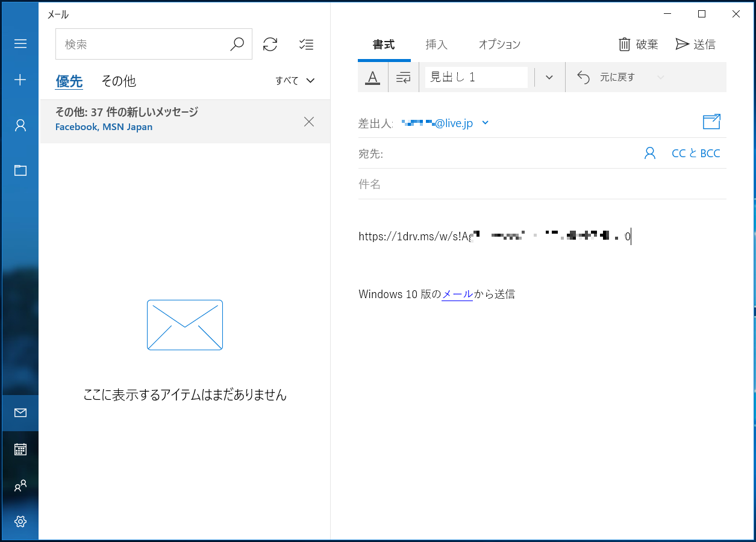Show the CC と BCC fields
Image resolution: width=756 pixels, height=542 pixels.
[x=696, y=153]
